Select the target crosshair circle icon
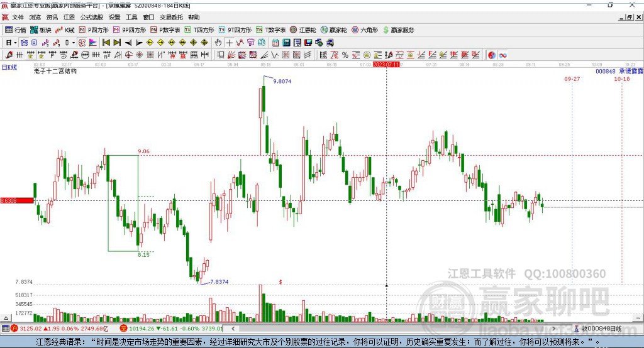644x348 pixels. click(x=128, y=55)
